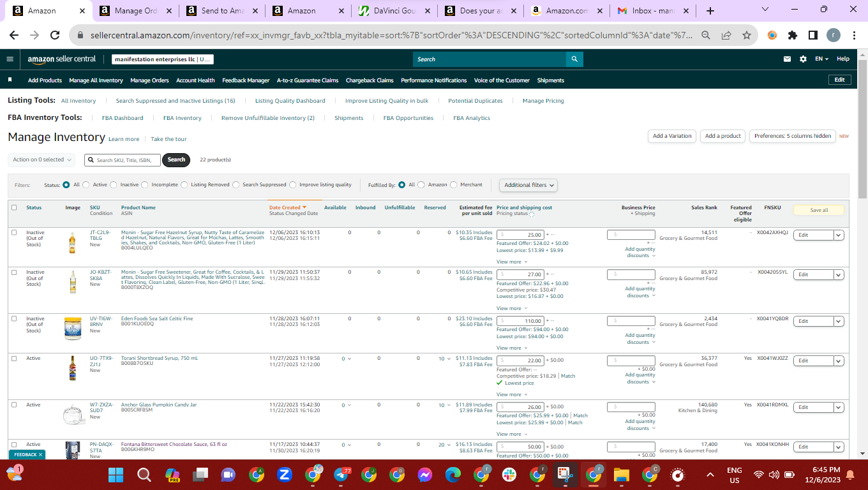Click the Eden Foods Sea Salt product image
The width and height of the screenshot is (868, 490).
(x=73, y=328)
